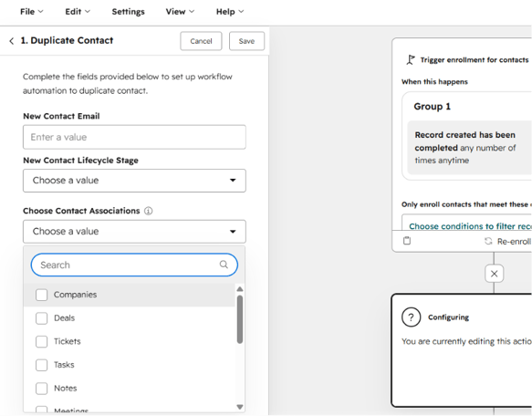532x416 pixels.
Task: Check the Deals checkbox
Action: [42, 318]
